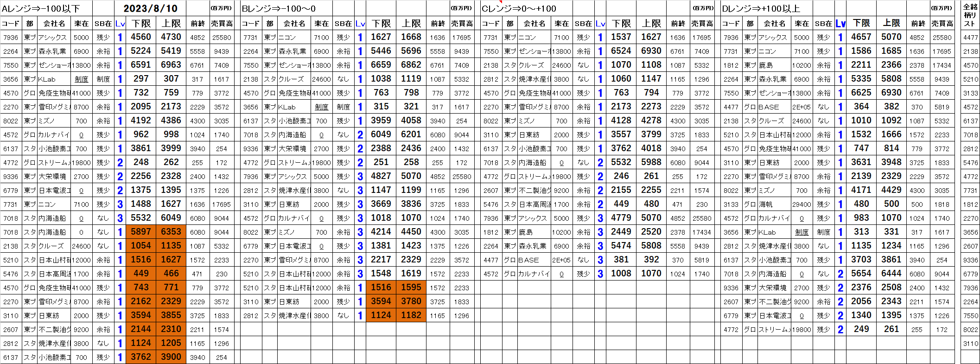This screenshot has width=980, height=364.
Task: Select the cell showing 2095
Action: click(141, 107)
